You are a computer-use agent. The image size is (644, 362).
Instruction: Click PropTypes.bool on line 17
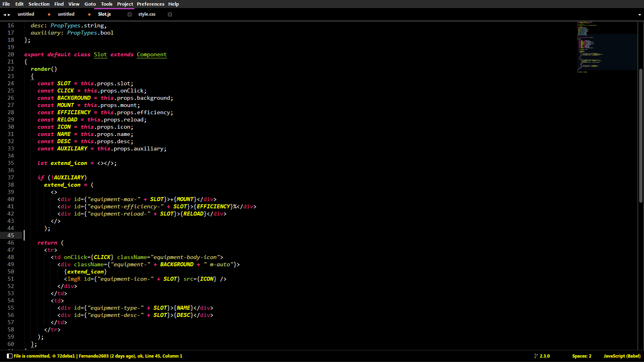90,33
